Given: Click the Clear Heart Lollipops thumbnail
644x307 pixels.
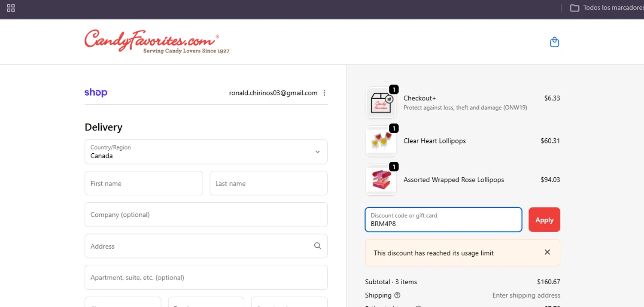Looking at the screenshot, I should pos(381,141).
